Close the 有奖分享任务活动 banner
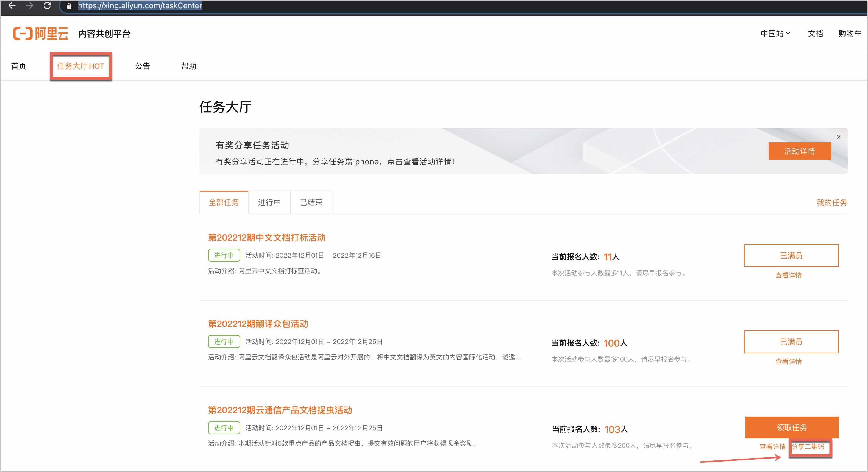868x472 pixels. pos(838,137)
